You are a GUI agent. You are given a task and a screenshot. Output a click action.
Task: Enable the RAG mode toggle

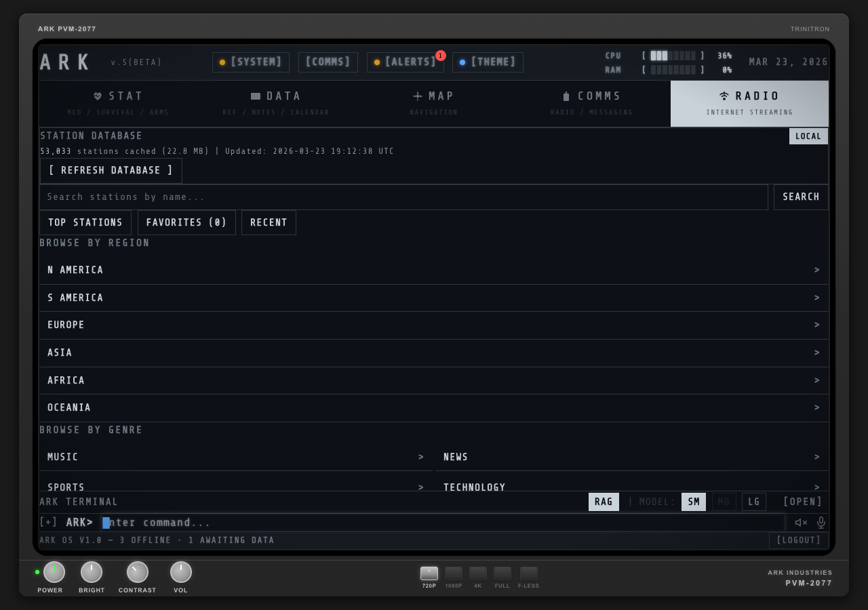tap(604, 502)
